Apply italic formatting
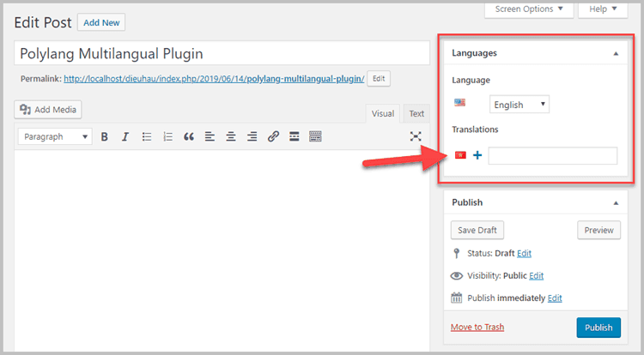The width and height of the screenshot is (644, 355). click(125, 136)
